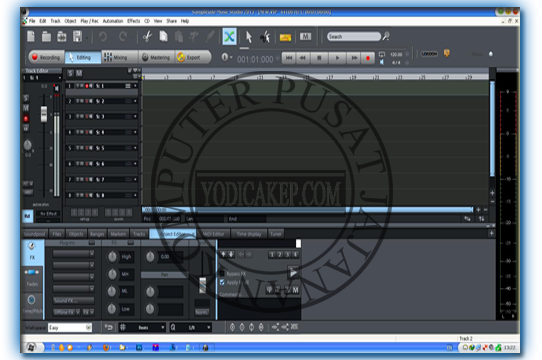Toggle global Solo S button above tracks
The width and height of the screenshot is (542, 360).
tap(70, 73)
